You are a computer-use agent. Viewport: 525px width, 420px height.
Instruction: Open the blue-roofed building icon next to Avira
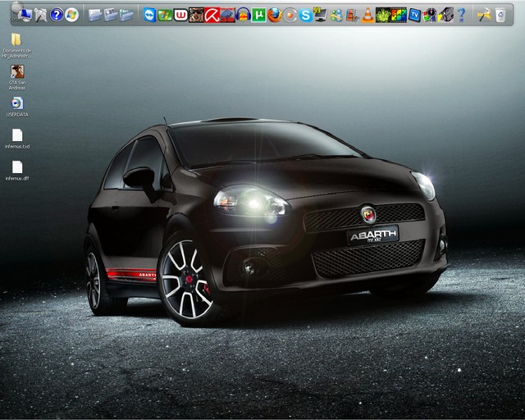228,15
